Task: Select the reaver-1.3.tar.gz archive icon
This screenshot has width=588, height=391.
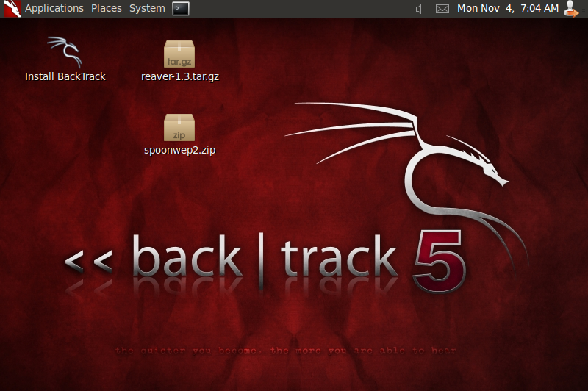Action: point(179,54)
